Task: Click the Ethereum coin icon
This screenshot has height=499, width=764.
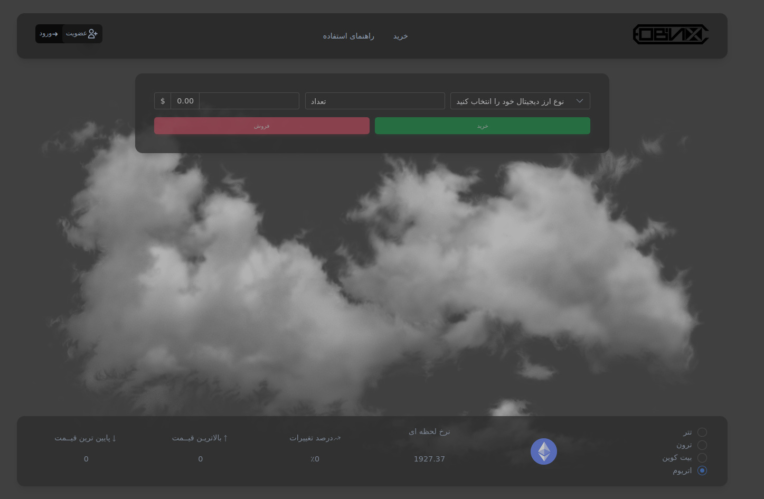Action: click(543, 452)
